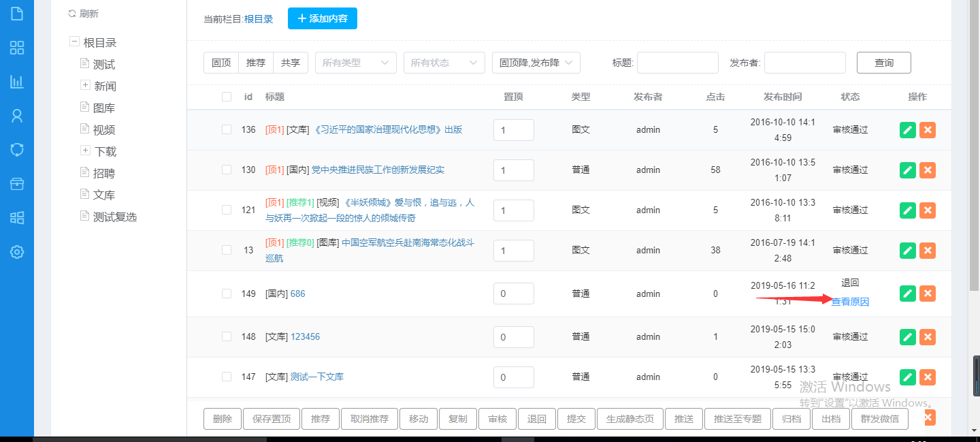Open the settings gear in sidebar
This screenshot has height=442, width=980.
pyautogui.click(x=17, y=252)
